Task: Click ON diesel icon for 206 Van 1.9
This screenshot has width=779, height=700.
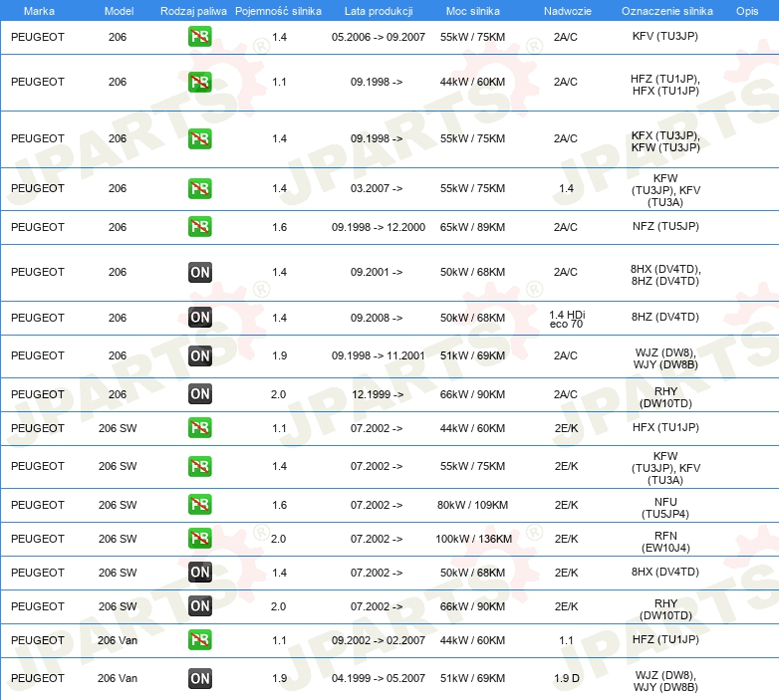Action: (199, 678)
